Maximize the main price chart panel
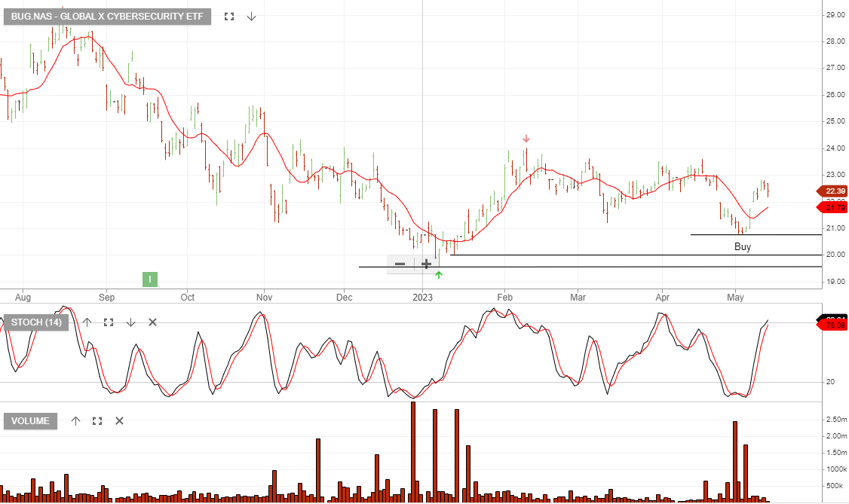The width and height of the screenshot is (849, 504). point(229,17)
